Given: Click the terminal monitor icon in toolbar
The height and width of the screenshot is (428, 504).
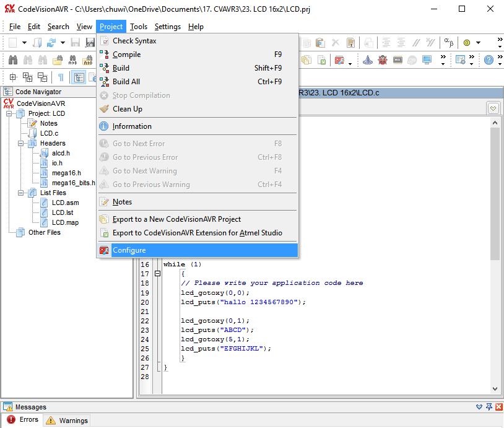Looking at the screenshot, I should tap(427, 60).
